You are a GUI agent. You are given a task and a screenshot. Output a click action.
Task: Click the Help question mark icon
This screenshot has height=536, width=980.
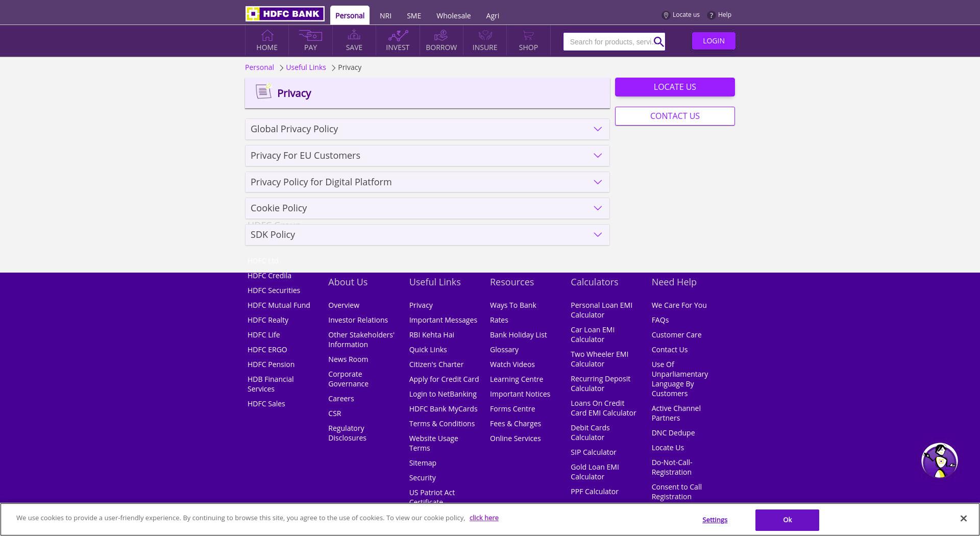point(711,15)
